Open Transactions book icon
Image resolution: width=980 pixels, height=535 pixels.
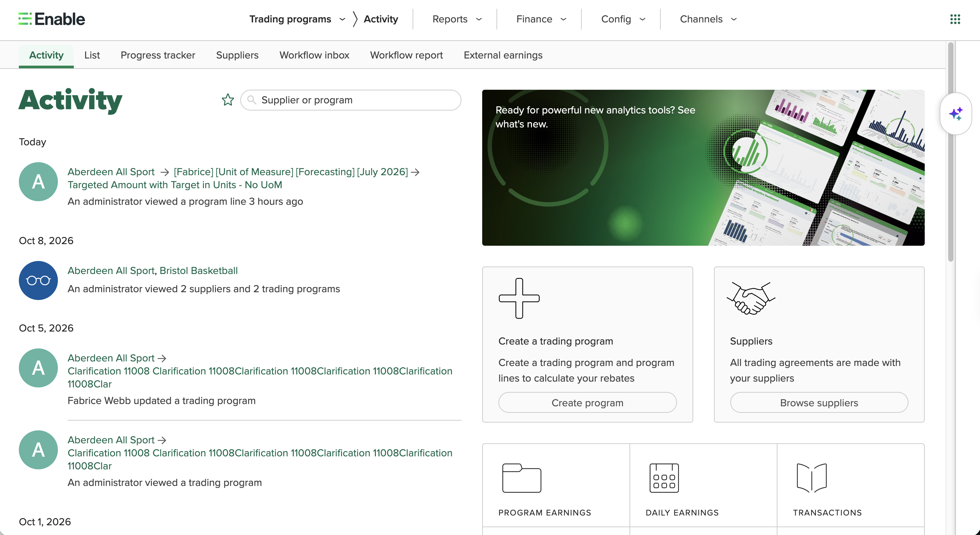point(812,477)
